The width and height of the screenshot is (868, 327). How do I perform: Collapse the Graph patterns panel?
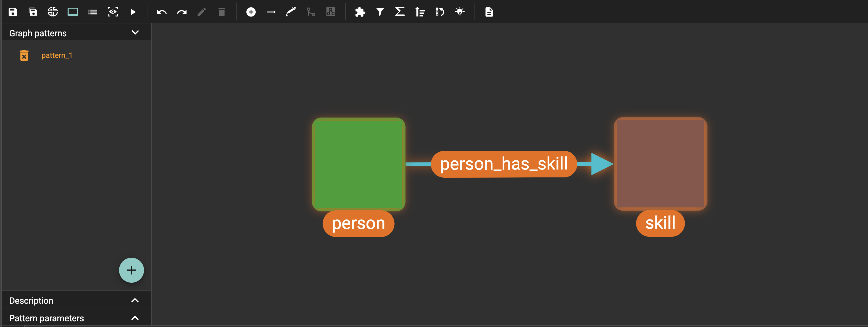pyautogui.click(x=135, y=33)
